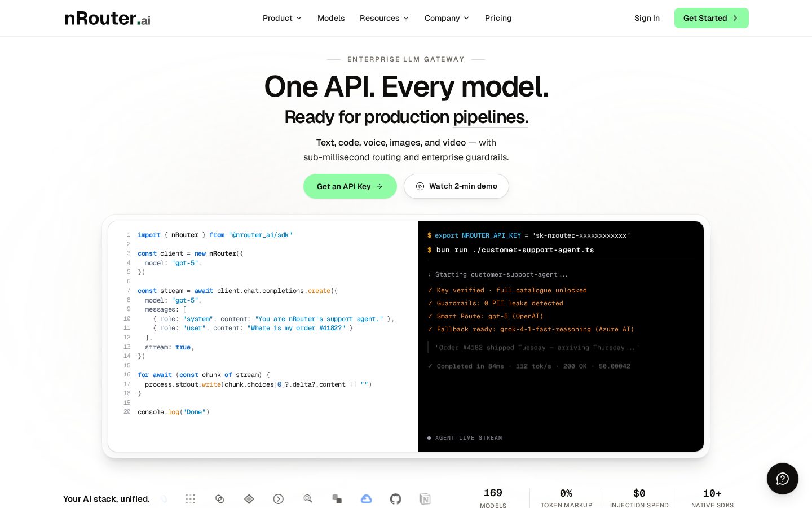Open the chat support bubble
The image size is (812, 508).
[x=782, y=479]
